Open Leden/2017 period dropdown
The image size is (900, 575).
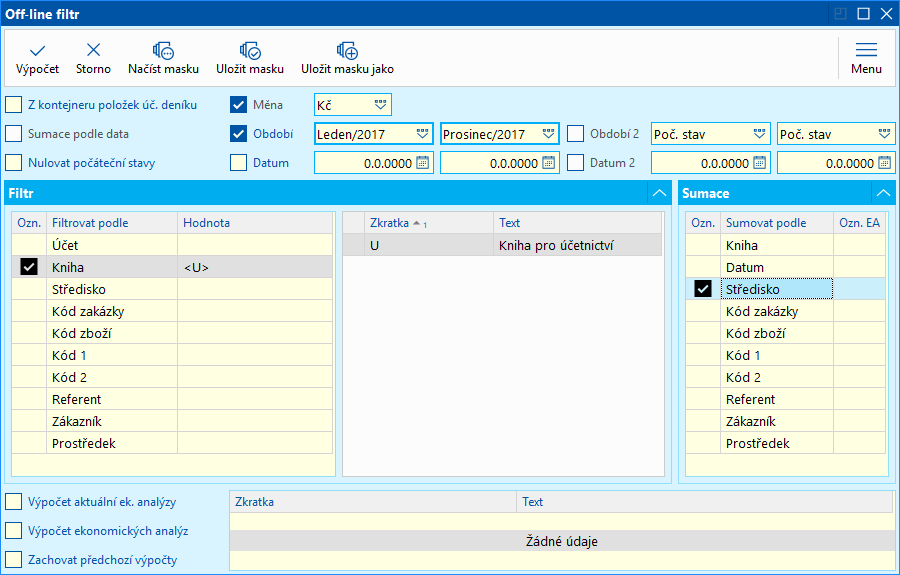click(x=422, y=134)
